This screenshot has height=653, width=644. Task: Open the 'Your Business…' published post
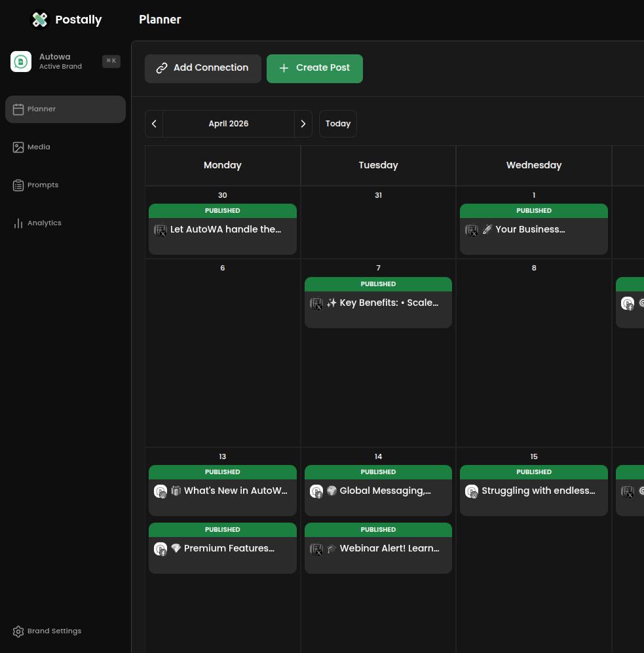click(534, 229)
